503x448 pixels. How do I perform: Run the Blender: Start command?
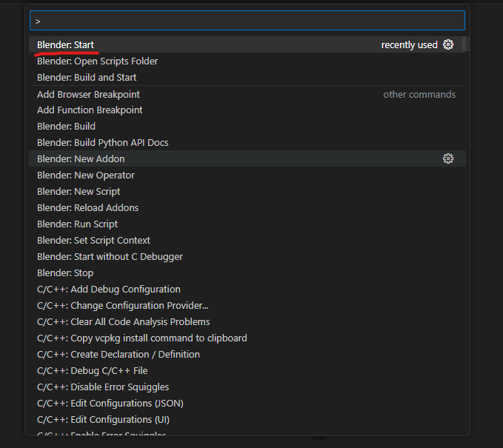pyautogui.click(x=247, y=44)
